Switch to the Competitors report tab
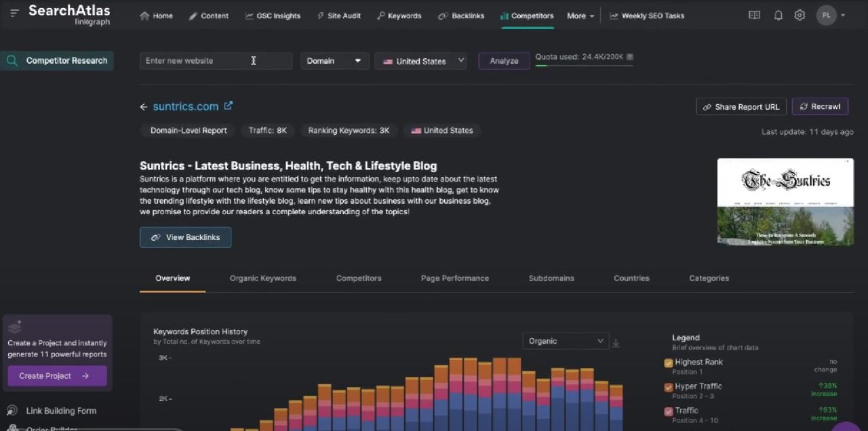Viewport: 868px width, 431px height. [359, 279]
